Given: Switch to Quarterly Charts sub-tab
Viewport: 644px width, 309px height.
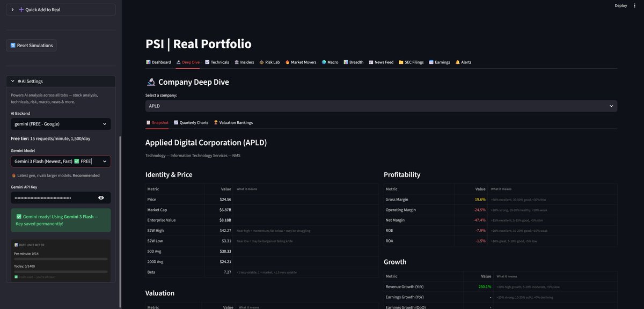Looking at the screenshot, I should pos(191,123).
